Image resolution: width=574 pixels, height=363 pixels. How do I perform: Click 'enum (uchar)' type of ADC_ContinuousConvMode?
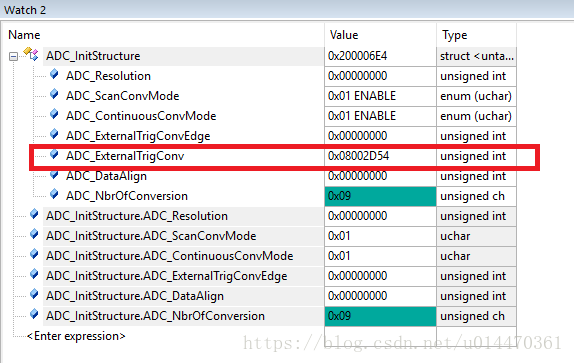point(476,116)
